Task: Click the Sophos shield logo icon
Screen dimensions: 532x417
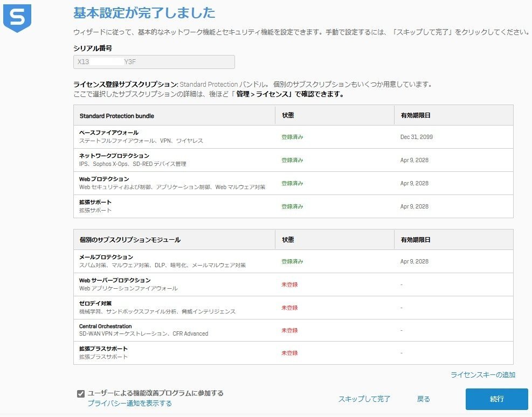Action: (x=17, y=18)
